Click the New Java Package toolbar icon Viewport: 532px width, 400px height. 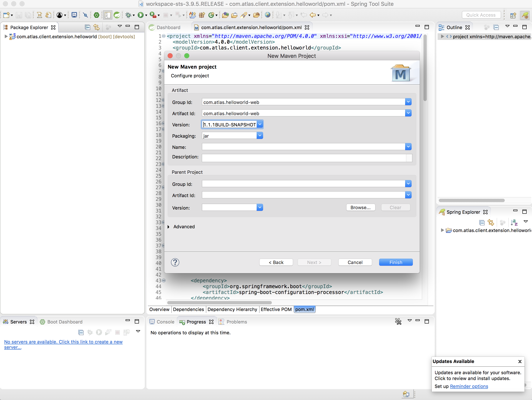(202, 15)
